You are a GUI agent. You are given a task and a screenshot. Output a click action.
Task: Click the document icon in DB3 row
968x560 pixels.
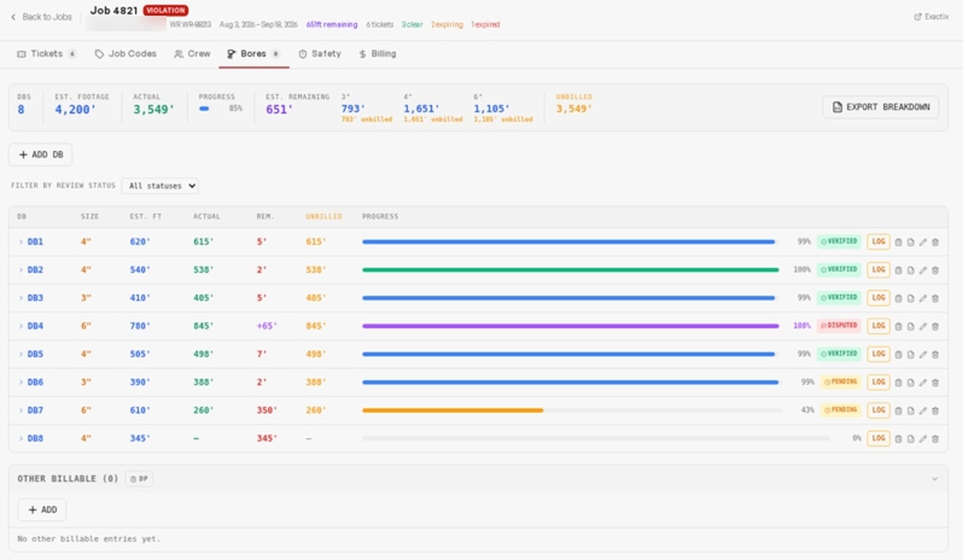point(910,298)
